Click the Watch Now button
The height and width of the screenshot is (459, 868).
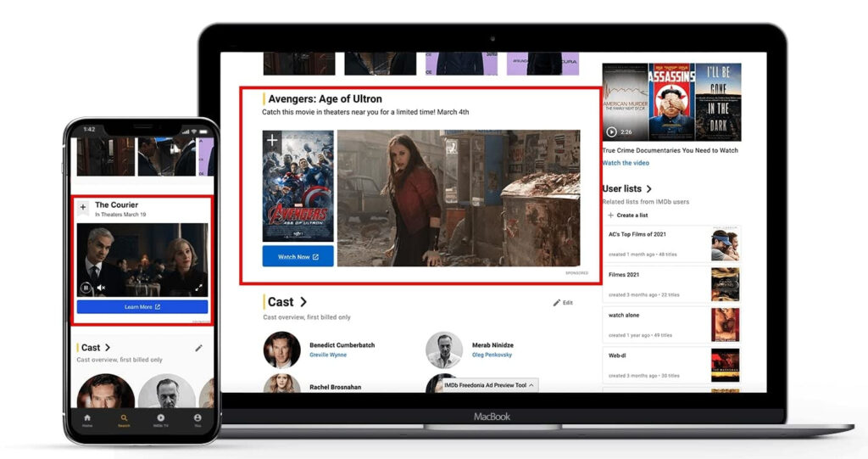298,257
